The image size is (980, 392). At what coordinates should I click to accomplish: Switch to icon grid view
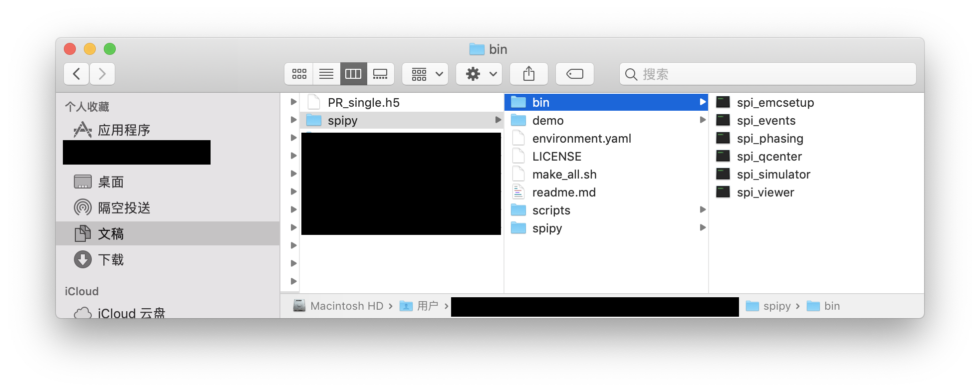299,74
